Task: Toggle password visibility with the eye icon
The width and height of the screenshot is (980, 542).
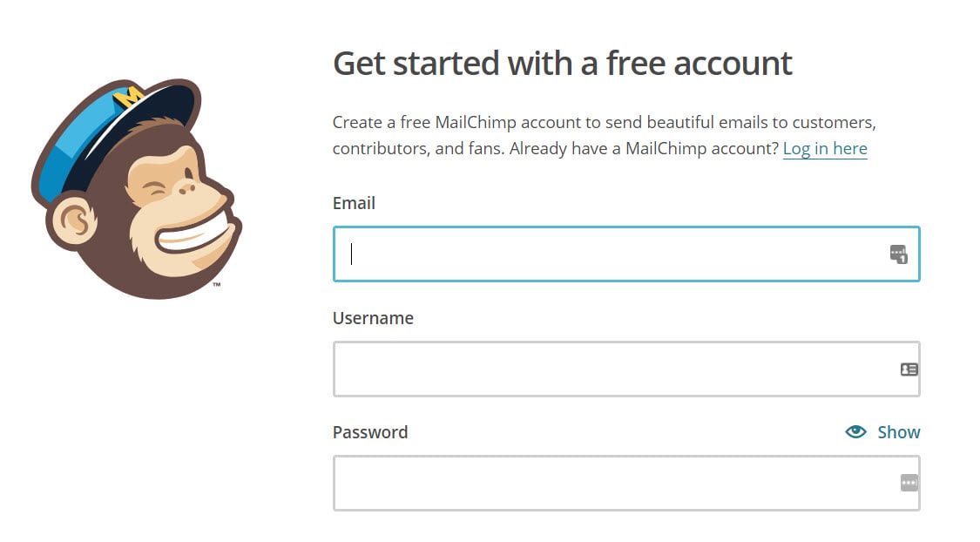Action: click(855, 431)
